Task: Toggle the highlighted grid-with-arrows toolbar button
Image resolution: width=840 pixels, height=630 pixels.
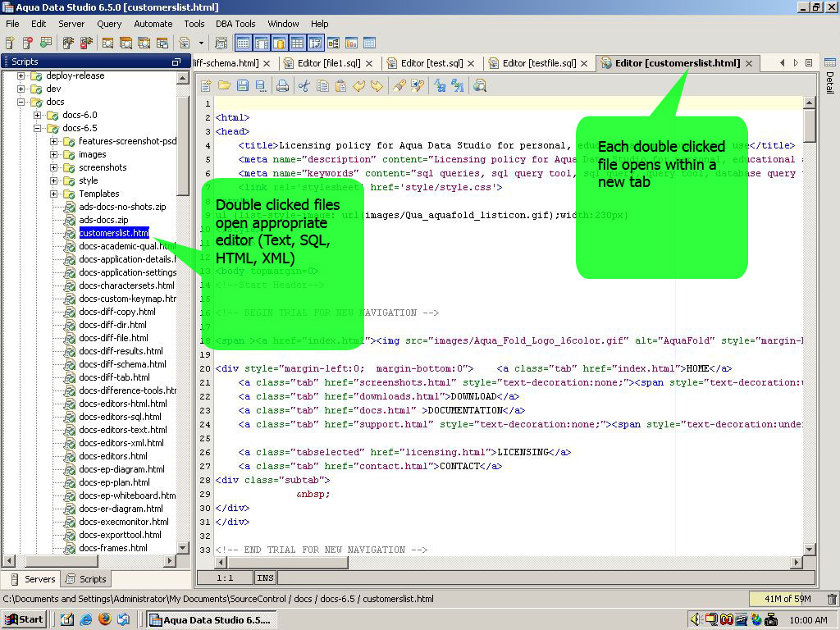Action: pyautogui.click(x=316, y=43)
